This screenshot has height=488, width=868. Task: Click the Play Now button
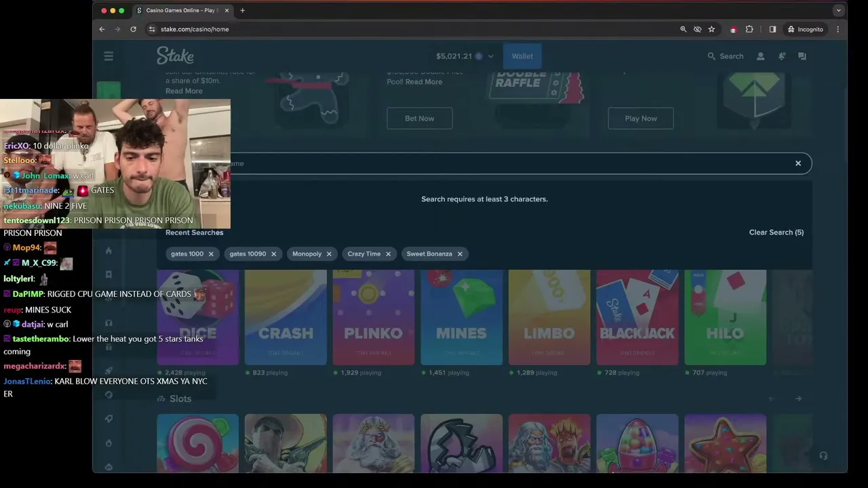pyautogui.click(x=641, y=119)
